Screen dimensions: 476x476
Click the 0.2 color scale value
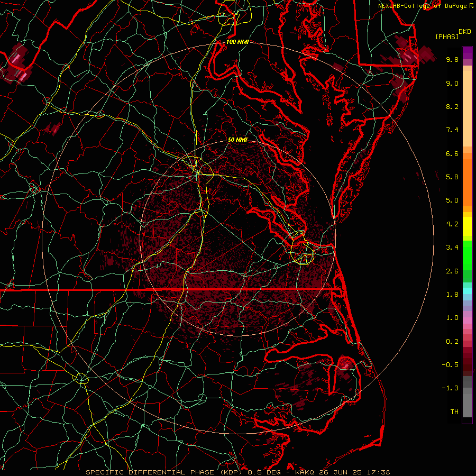coord(452,342)
